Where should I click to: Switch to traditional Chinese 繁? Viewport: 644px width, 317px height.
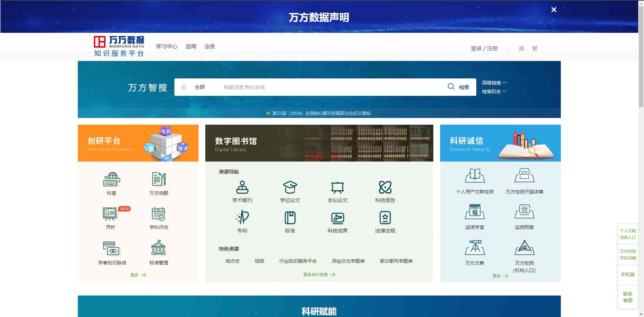(x=535, y=48)
